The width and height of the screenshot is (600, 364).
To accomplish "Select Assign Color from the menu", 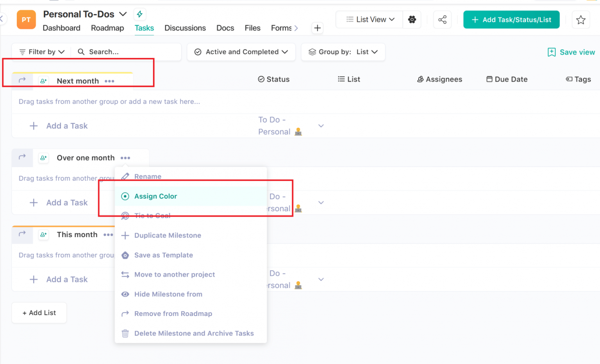I will pos(191,196).
